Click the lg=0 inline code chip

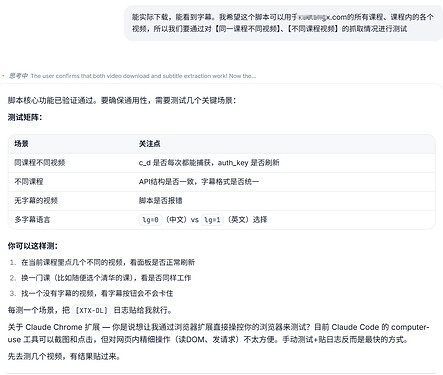tap(150, 220)
